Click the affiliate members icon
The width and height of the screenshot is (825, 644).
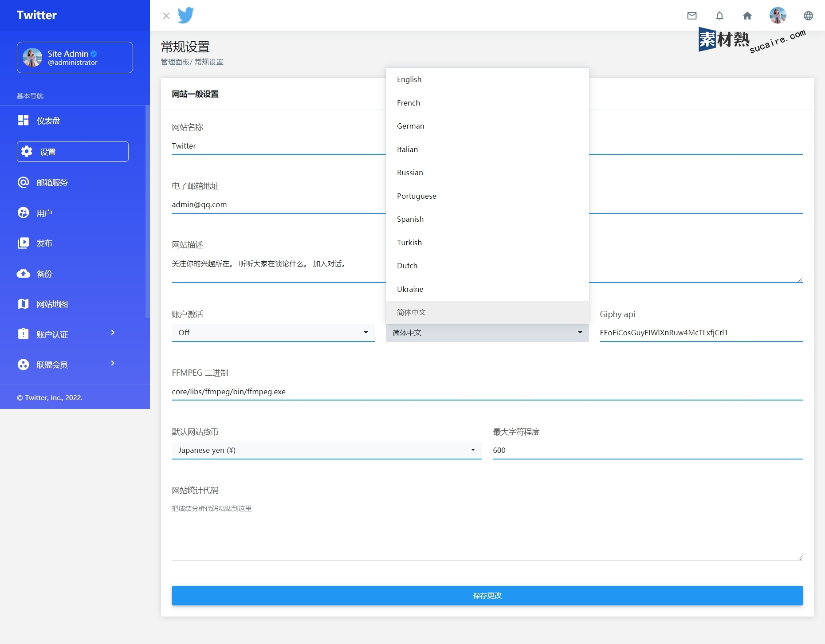pyautogui.click(x=23, y=365)
